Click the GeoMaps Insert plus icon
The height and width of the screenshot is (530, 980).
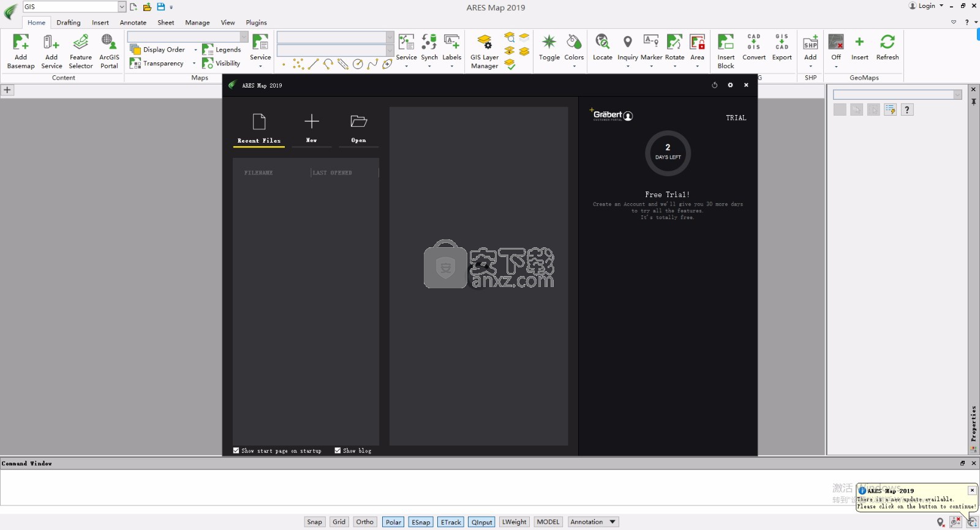coord(859,42)
